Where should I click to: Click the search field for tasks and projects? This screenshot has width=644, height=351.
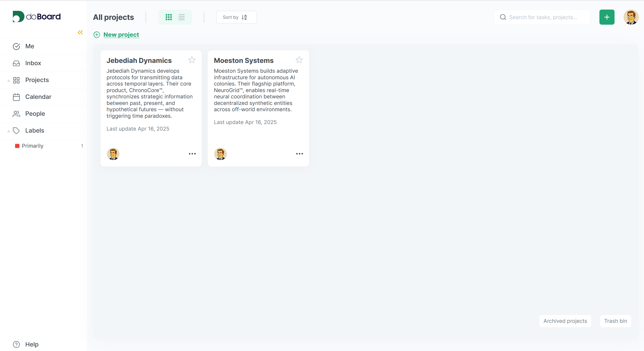(542, 17)
